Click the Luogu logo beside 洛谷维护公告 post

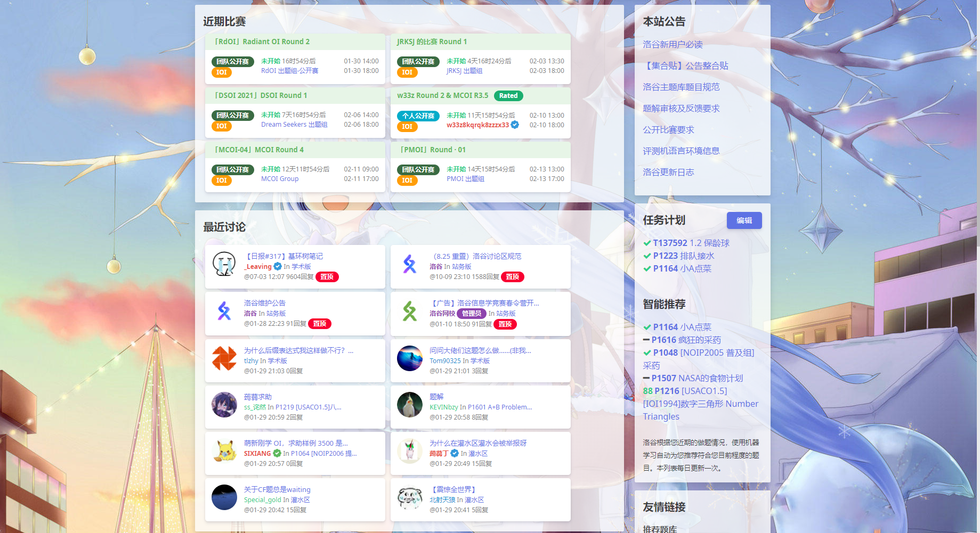click(x=224, y=311)
